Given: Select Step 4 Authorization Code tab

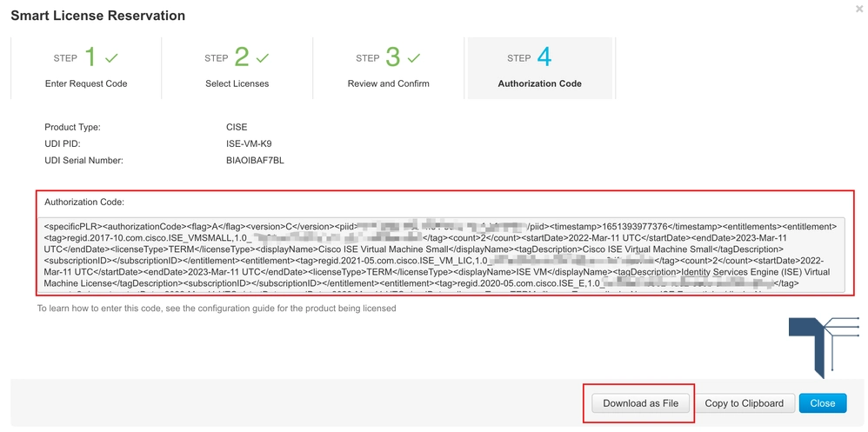Looking at the screenshot, I should click(540, 68).
